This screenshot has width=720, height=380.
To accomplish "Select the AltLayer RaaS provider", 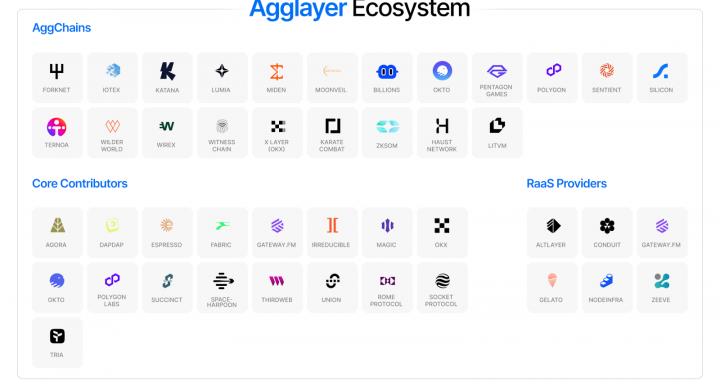I will tap(552, 232).
